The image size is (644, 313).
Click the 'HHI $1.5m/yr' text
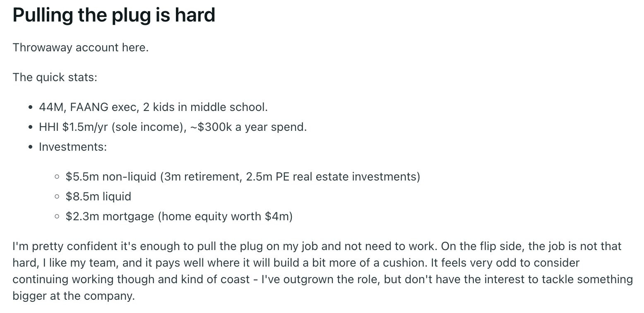73,127
